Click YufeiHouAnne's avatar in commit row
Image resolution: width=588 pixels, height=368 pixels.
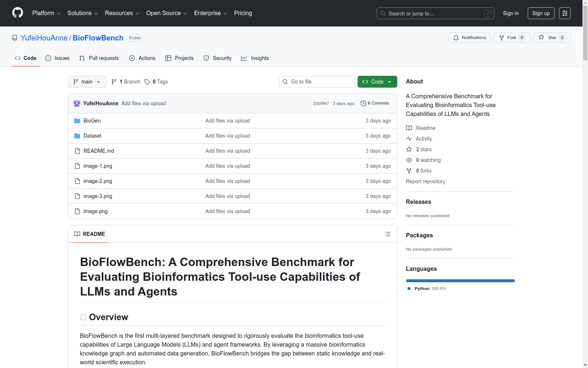tap(77, 103)
